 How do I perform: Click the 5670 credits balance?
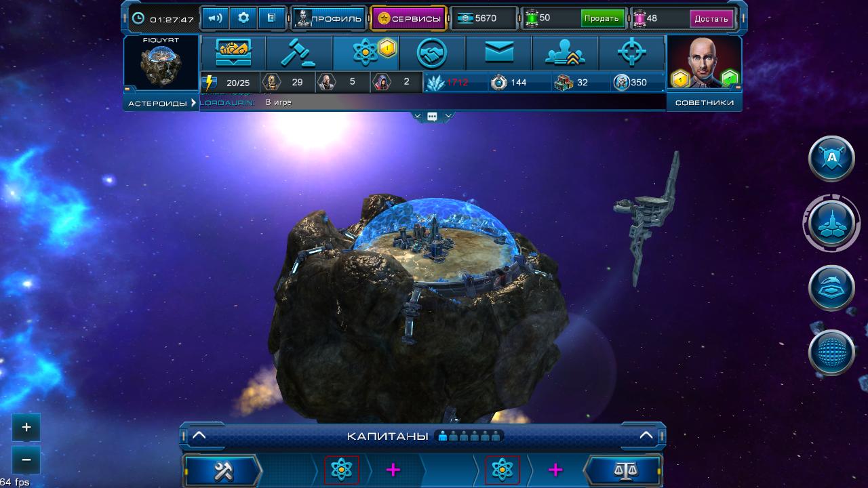[484, 18]
